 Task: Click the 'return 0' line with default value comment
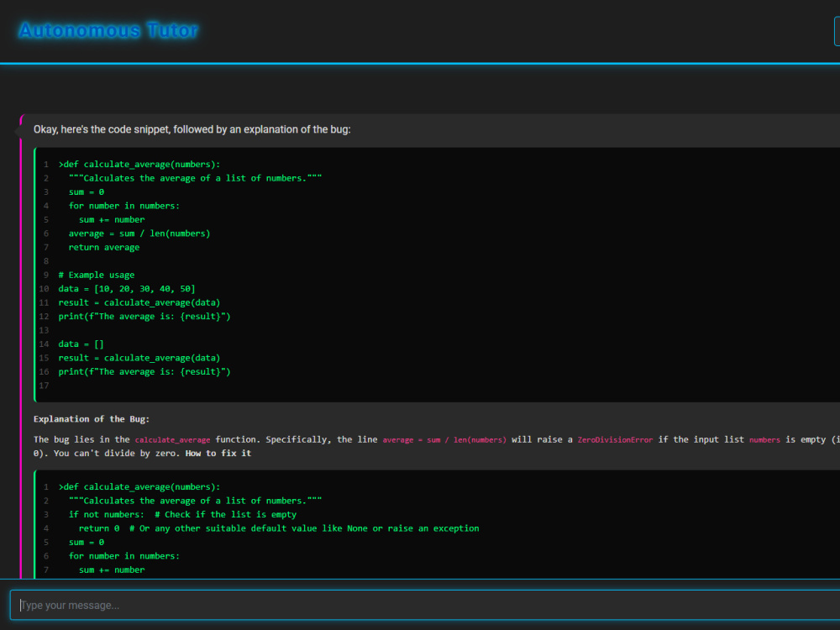279,528
